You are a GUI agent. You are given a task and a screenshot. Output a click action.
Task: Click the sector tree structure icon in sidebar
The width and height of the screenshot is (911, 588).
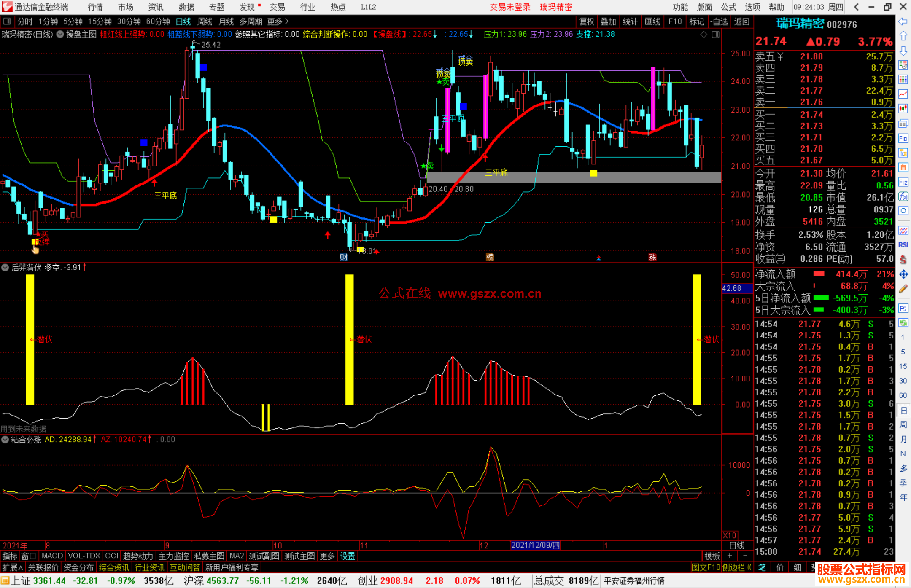[x=903, y=153]
